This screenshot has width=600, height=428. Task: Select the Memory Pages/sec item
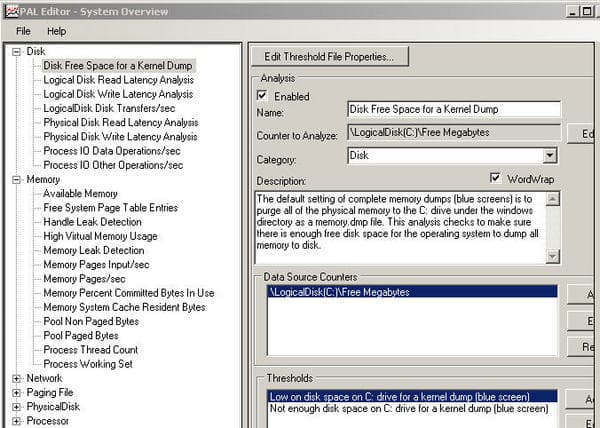pos(84,279)
